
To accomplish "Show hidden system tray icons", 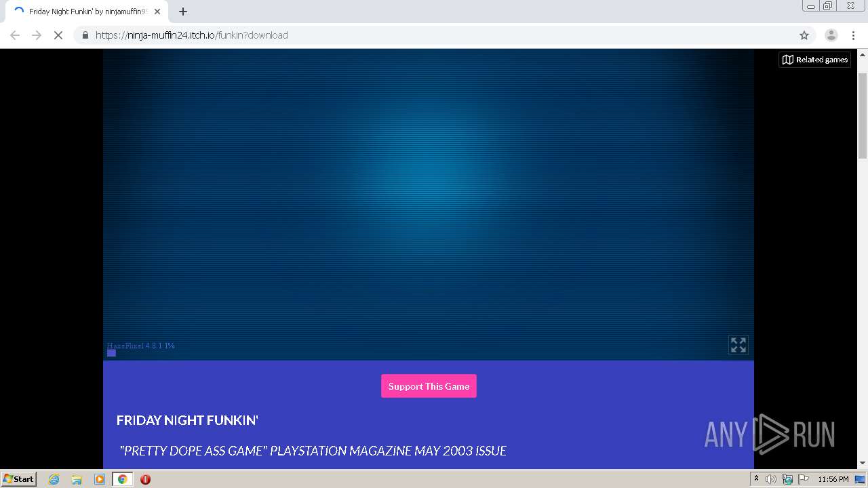I will click(756, 479).
